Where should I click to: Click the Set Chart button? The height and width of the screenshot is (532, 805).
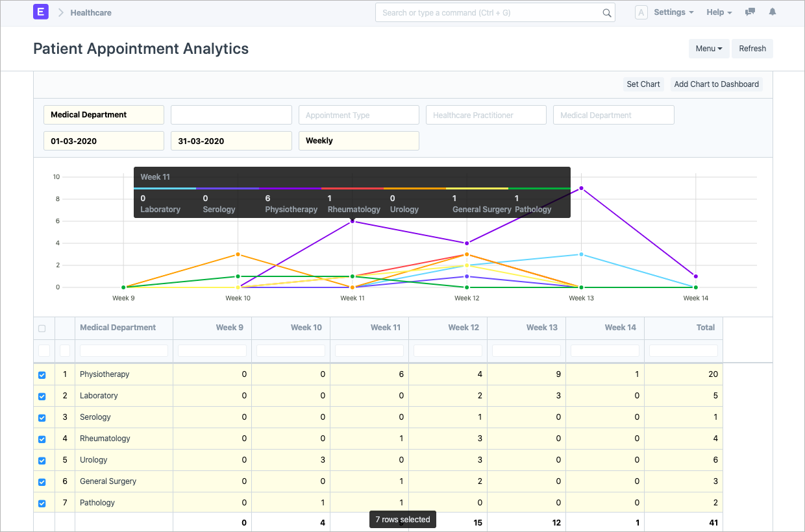(643, 84)
